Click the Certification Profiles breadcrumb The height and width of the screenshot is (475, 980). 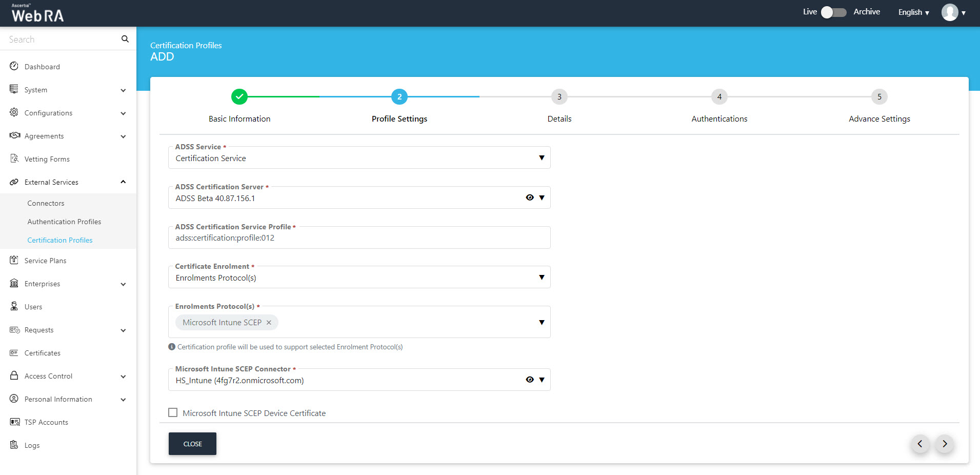(186, 45)
